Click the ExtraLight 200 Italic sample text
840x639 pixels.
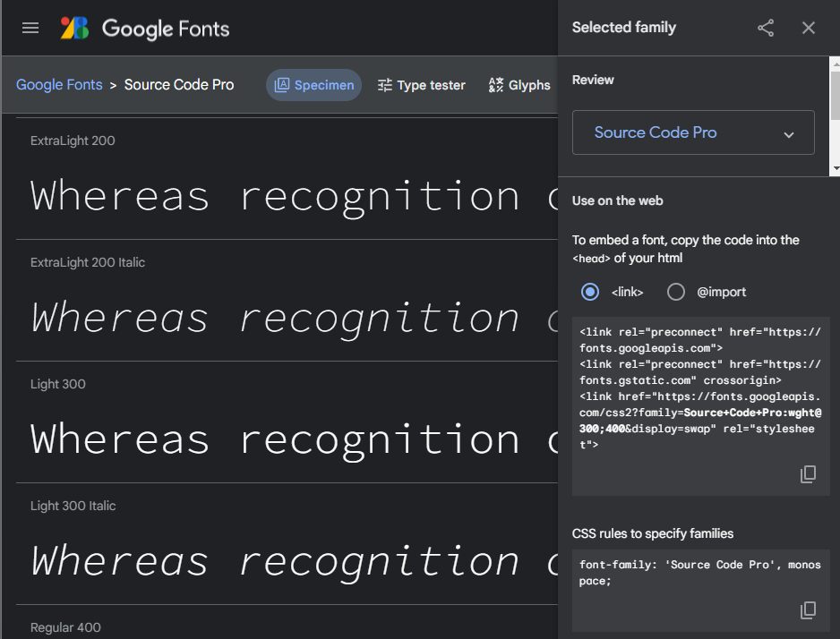pyautogui.click(x=294, y=319)
